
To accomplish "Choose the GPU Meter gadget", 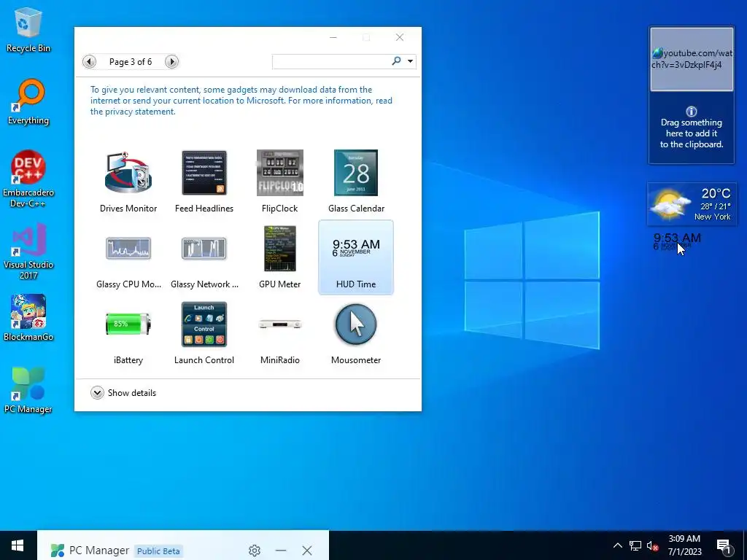I will pos(279,257).
